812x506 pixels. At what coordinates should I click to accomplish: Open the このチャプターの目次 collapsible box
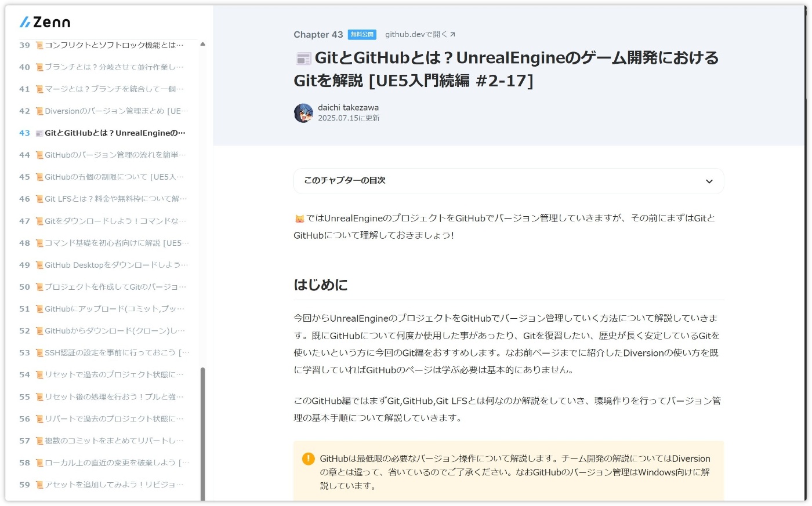tap(509, 181)
